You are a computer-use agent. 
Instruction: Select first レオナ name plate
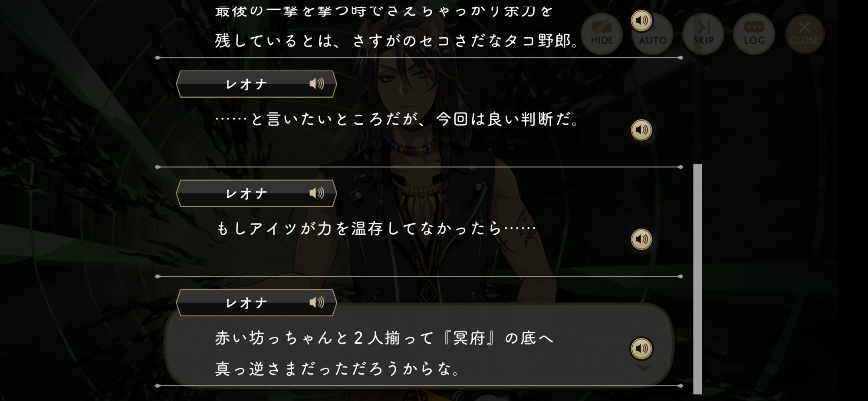point(256,84)
